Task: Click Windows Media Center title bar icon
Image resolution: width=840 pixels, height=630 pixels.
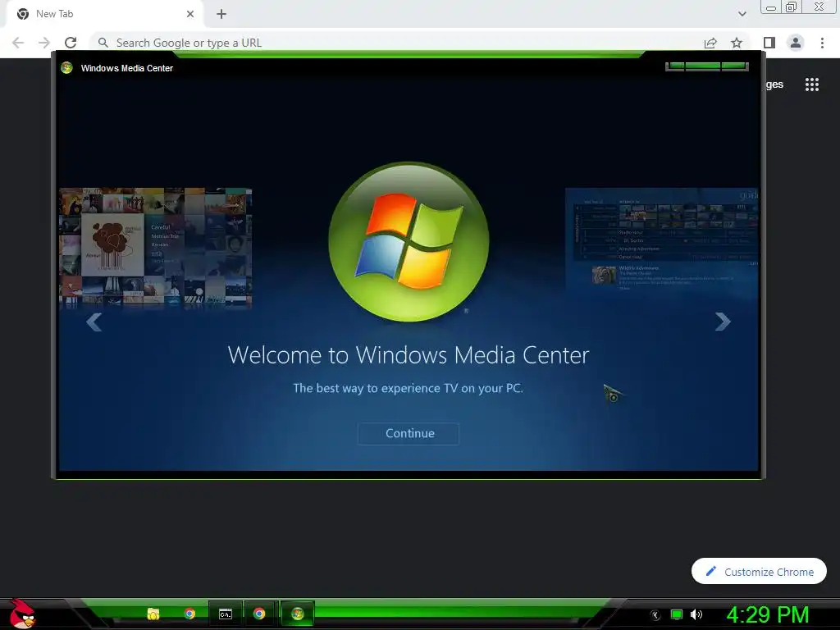Action: click(66, 68)
